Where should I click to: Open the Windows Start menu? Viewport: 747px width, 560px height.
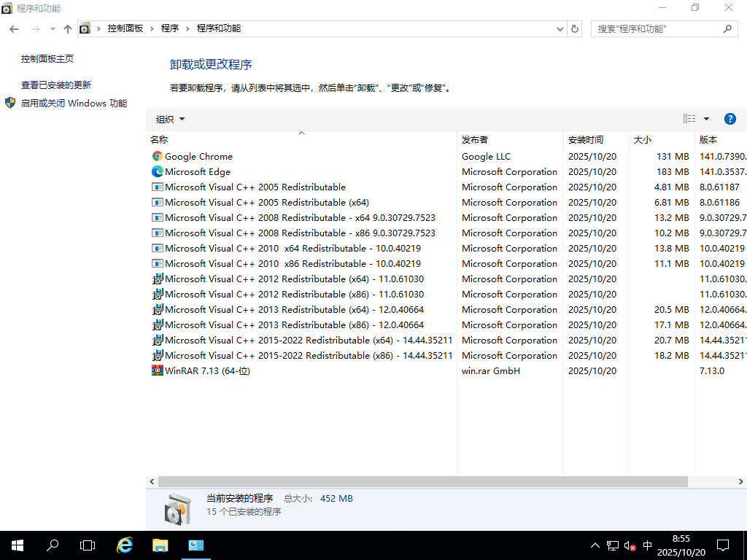[x=16, y=545]
